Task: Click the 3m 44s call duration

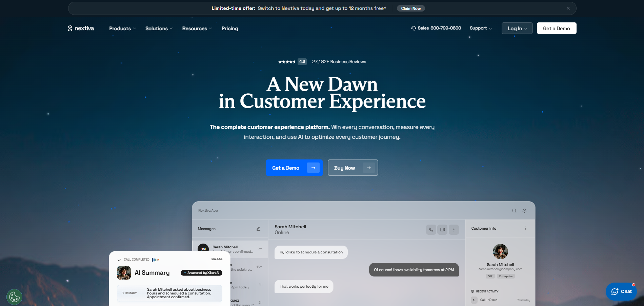Action: coord(217,259)
